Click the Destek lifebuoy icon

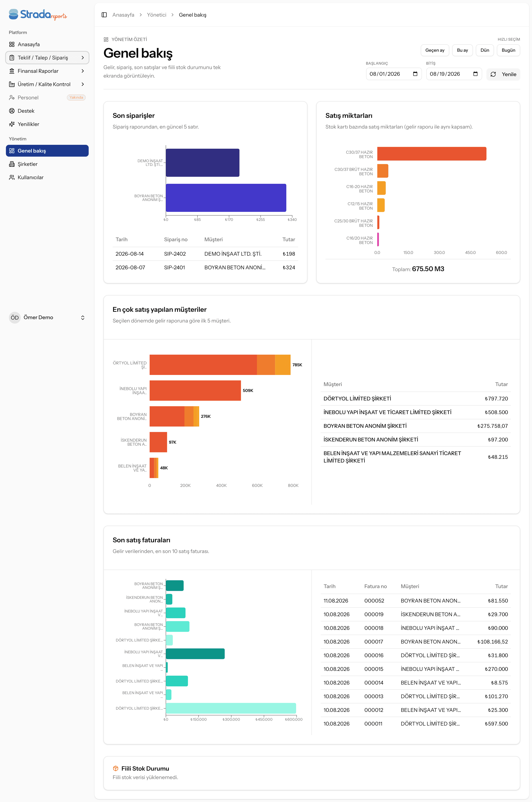pyautogui.click(x=12, y=111)
